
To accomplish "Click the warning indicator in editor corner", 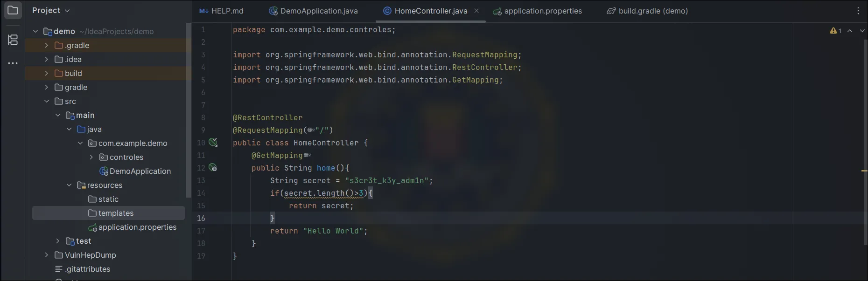I will pos(835,31).
